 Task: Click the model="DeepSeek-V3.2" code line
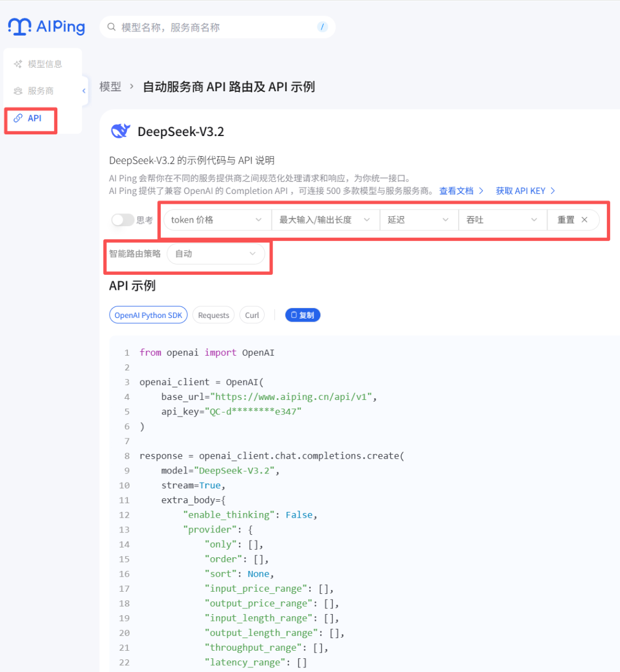click(220, 471)
